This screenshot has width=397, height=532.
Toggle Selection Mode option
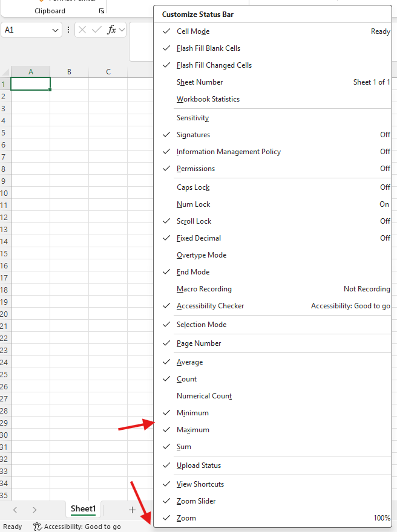pos(272,325)
